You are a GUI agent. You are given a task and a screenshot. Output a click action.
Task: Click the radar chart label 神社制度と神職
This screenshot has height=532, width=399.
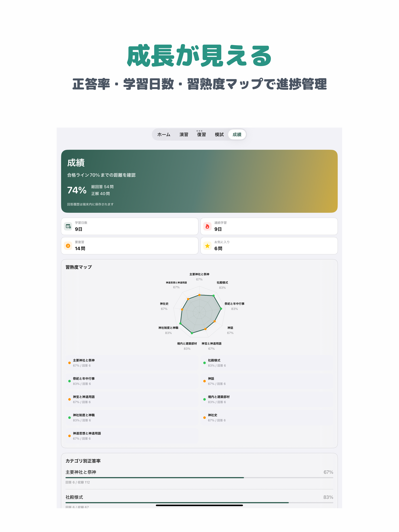pyautogui.click(x=168, y=328)
